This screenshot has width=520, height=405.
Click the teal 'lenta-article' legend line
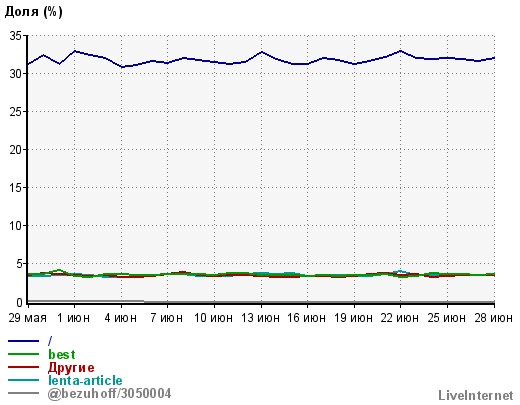[x=23, y=380]
